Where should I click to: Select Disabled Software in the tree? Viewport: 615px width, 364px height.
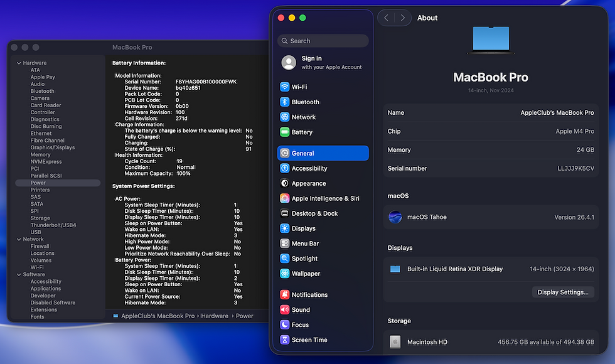pos(53,302)
